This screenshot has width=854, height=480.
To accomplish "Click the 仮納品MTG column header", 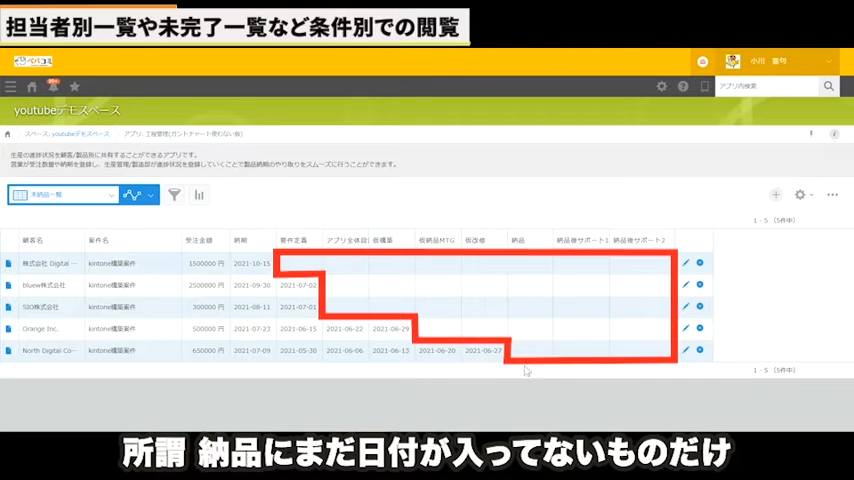I will (x=436, y=240).
